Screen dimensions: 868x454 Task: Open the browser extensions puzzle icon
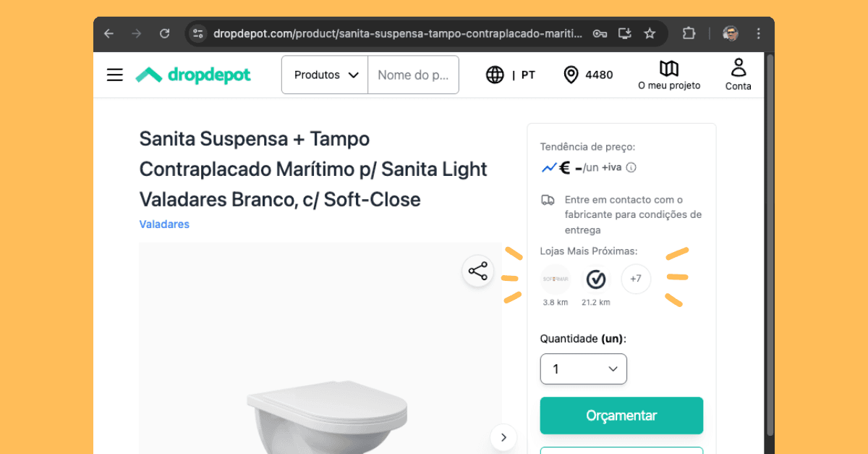689,33
